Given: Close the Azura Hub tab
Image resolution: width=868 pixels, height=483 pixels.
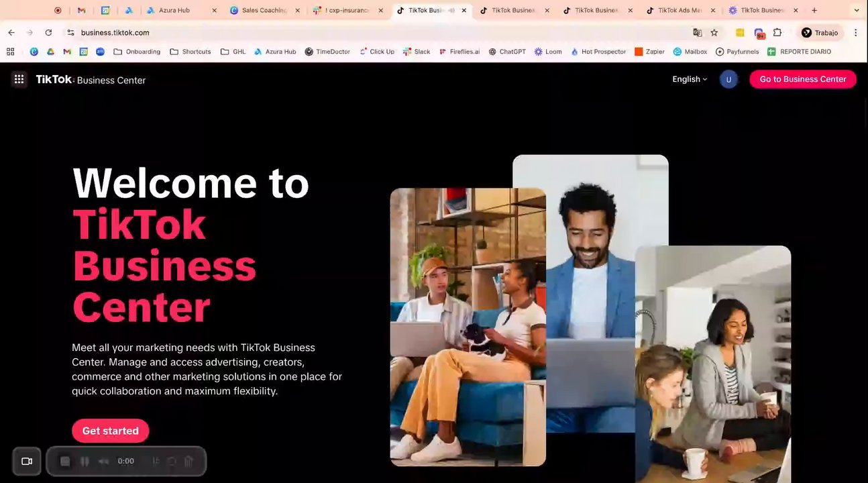Looking at the screenshot, I should coord(215,10).
